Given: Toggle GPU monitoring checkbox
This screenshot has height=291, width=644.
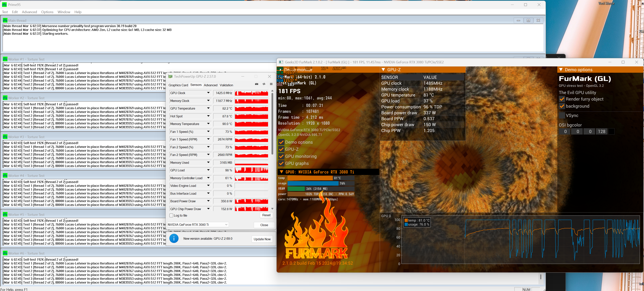Looking at the screenshot, I should coord(281,156).
